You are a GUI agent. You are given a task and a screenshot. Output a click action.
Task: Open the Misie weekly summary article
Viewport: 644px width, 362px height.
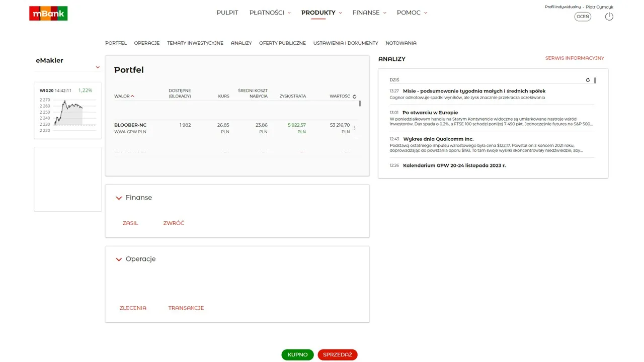click(474, 91)
